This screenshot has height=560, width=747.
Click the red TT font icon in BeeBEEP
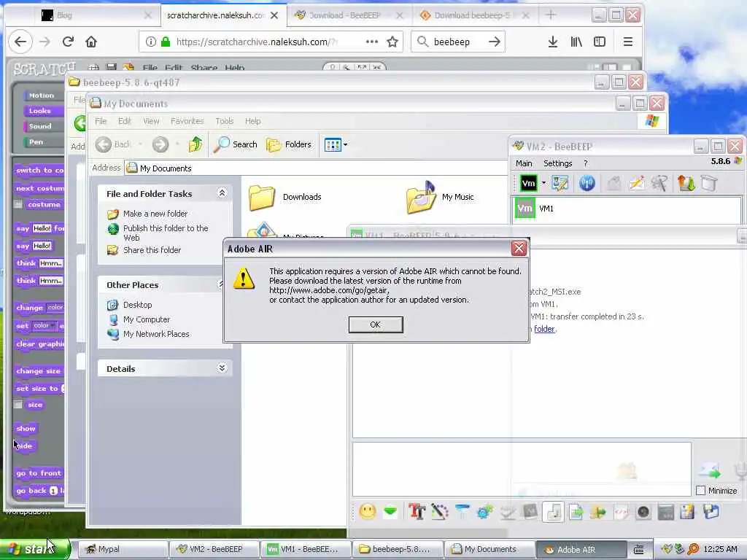(417, 512)
